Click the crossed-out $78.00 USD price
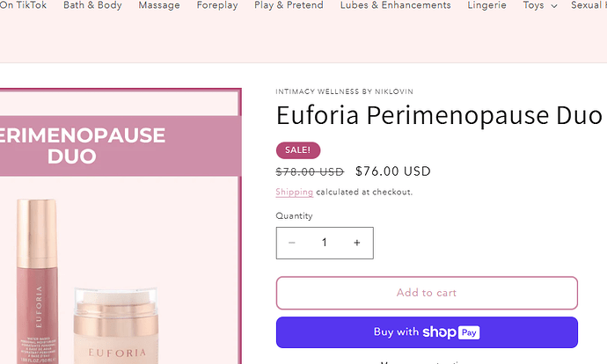This screenshot has height=364, width=607. point(310,171)
